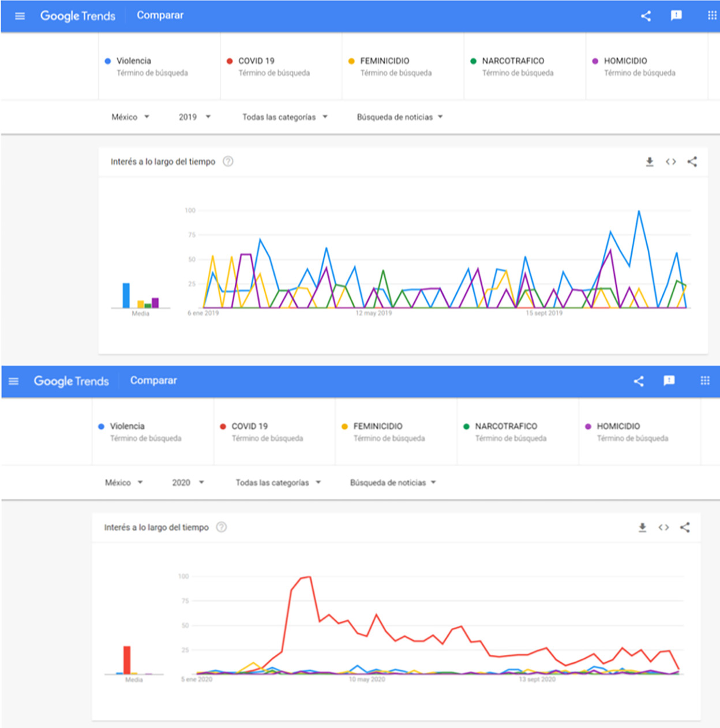The width and height of the screenshot is (720, 728).
Task: Expand the 2020 time range dropdown
Action: click(188, 483)
